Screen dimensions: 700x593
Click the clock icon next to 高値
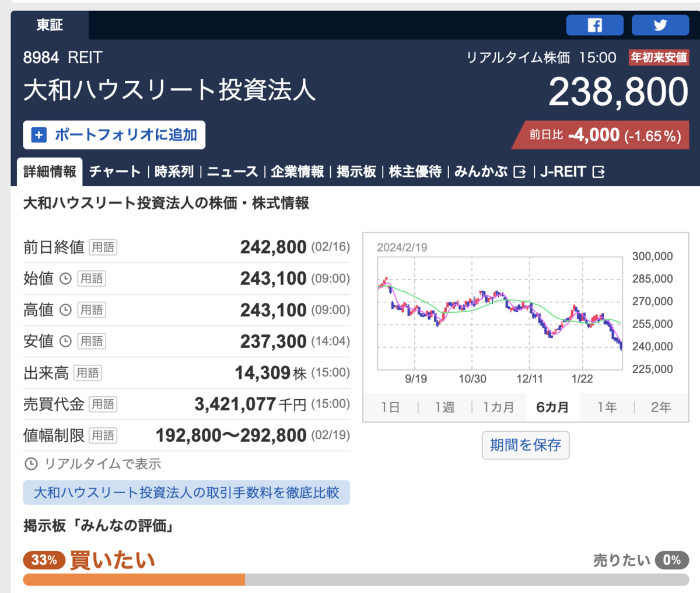(x=65, y=310)
